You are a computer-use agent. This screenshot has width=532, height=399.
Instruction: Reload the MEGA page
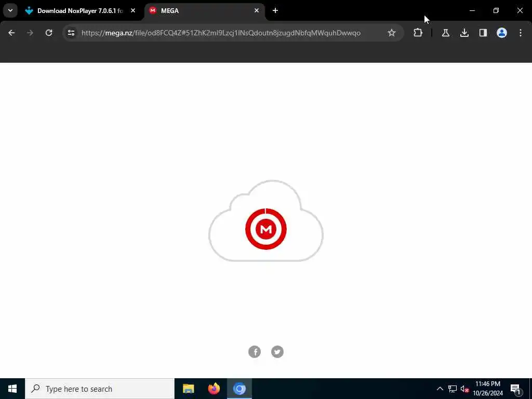click(x=49, y=33)
